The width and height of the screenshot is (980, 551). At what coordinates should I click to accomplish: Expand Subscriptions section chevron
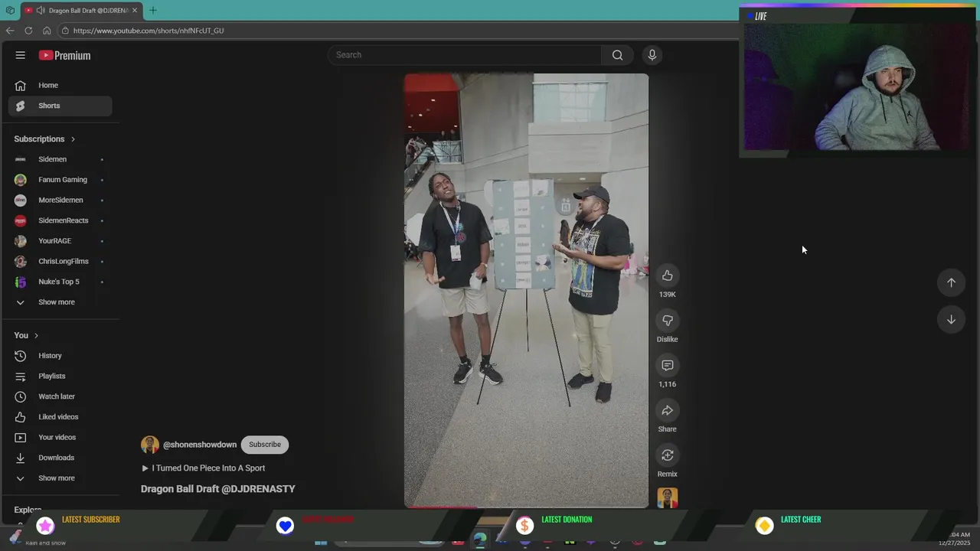73,139
